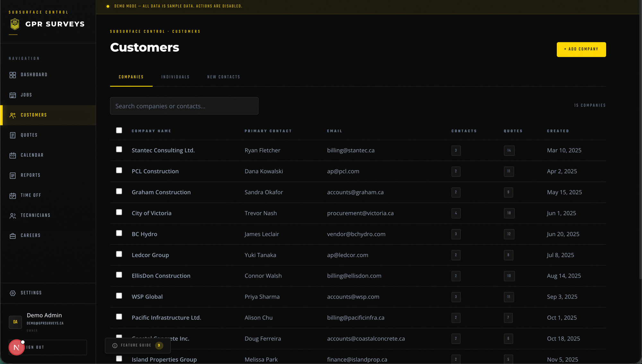This screenshot has height=364, width=642.
Task: Open Quotes document icon in navigation
Action: [x=13, y=135]
